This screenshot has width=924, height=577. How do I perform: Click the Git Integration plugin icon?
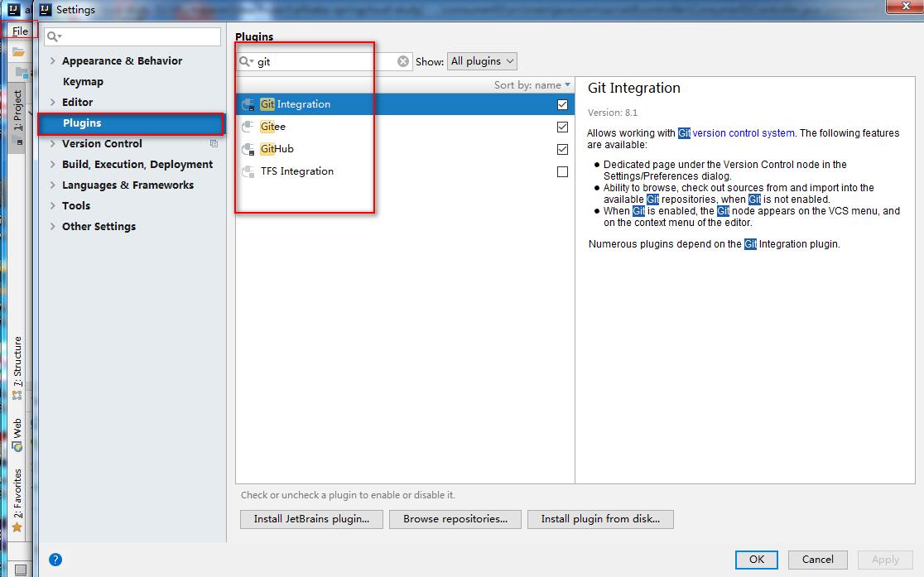click(x=248, y=104)
